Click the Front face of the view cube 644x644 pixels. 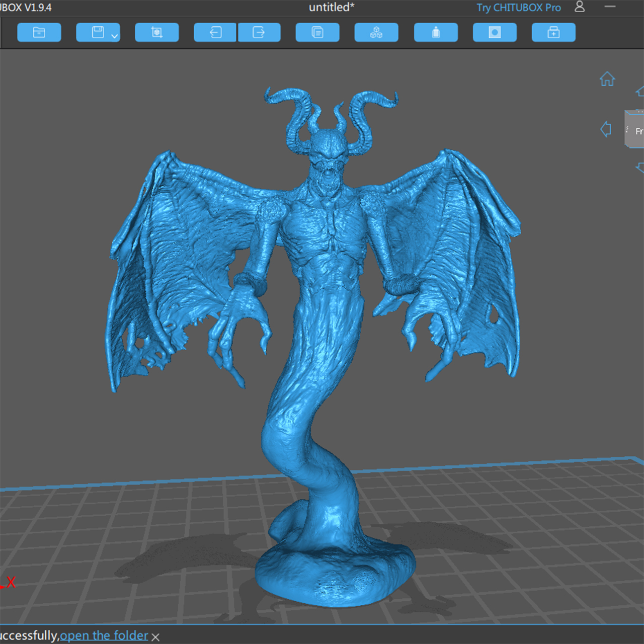(x=637, y=131)
